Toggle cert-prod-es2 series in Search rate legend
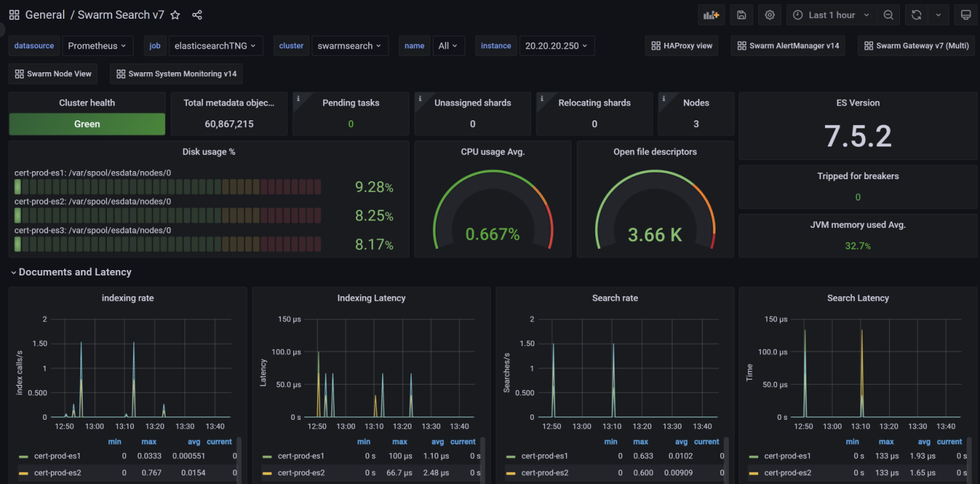Image resolution: width=980 pixels, height=484 pixels. (x=545, y=473)
